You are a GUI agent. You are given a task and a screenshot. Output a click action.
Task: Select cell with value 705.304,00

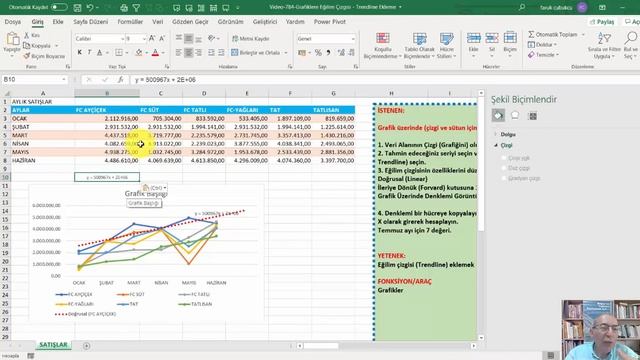pos(161,118)
